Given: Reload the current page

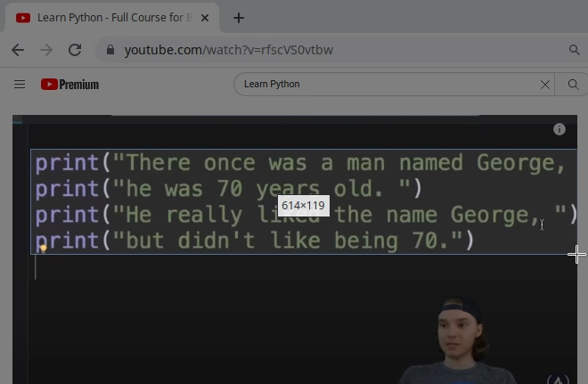Looking at the screenshot, I should click(75, 50).
